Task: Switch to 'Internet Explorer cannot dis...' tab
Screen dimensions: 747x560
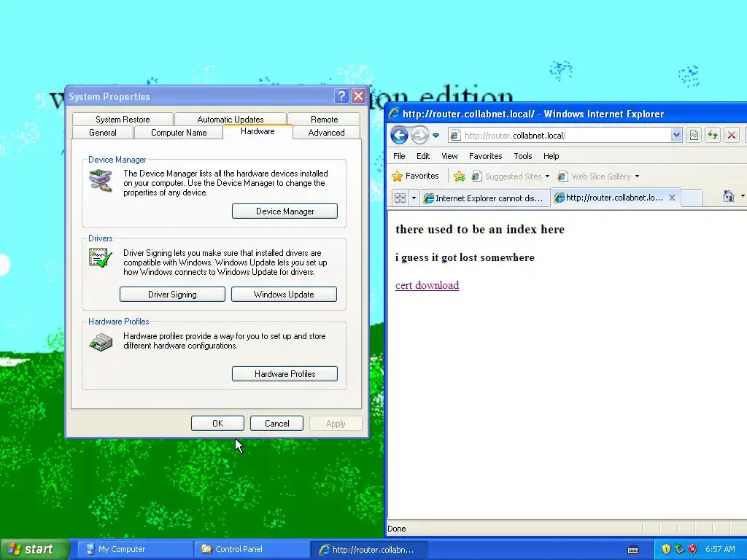Action: (x=484, y=198)
